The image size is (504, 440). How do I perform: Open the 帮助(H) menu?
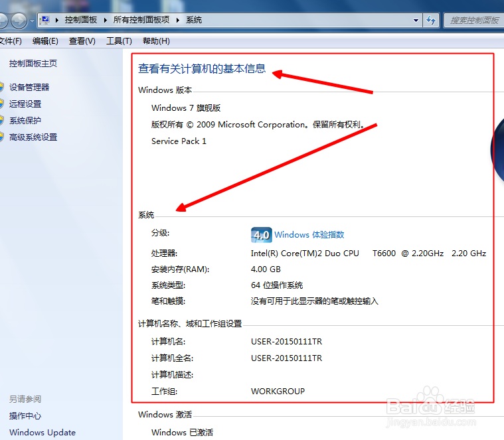coord(156,41)
